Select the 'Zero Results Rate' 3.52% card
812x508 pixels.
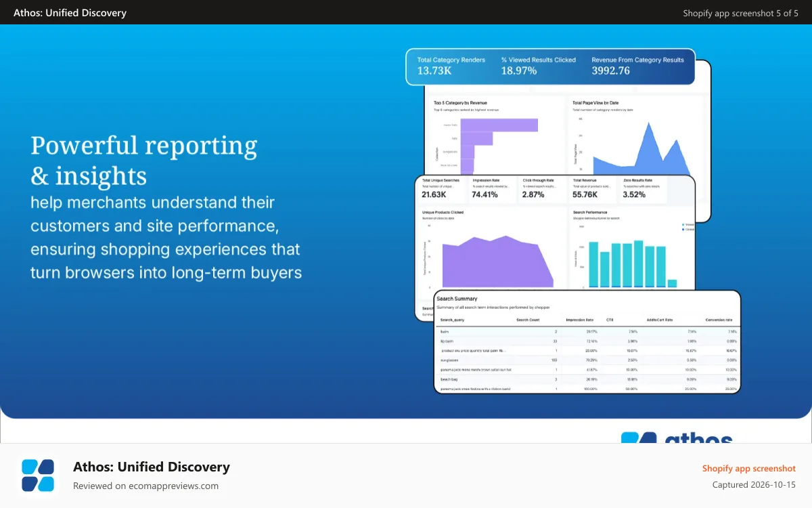[x=643, y=190]
